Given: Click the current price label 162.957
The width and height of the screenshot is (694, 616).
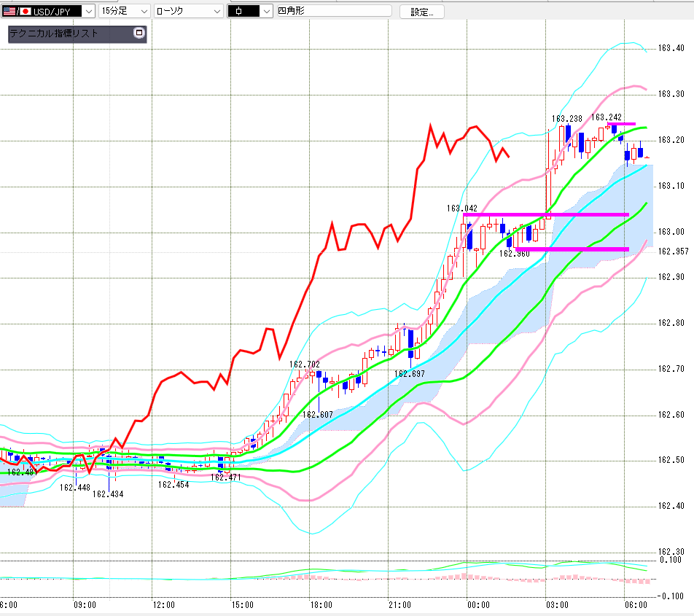Looking at the screenshot, I should point(673,252).
